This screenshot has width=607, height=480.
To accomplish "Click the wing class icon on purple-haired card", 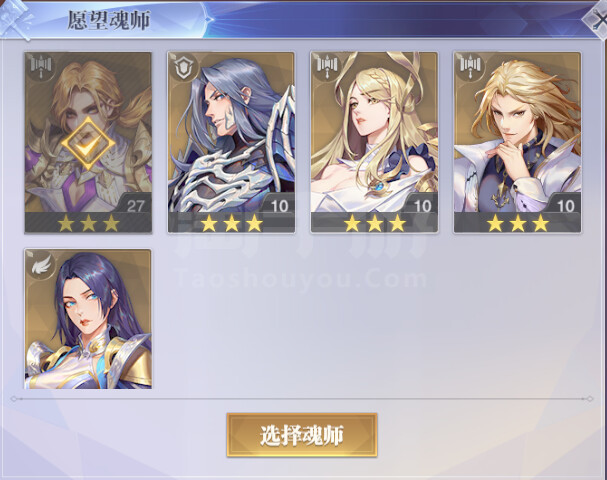I will (41, 264).
